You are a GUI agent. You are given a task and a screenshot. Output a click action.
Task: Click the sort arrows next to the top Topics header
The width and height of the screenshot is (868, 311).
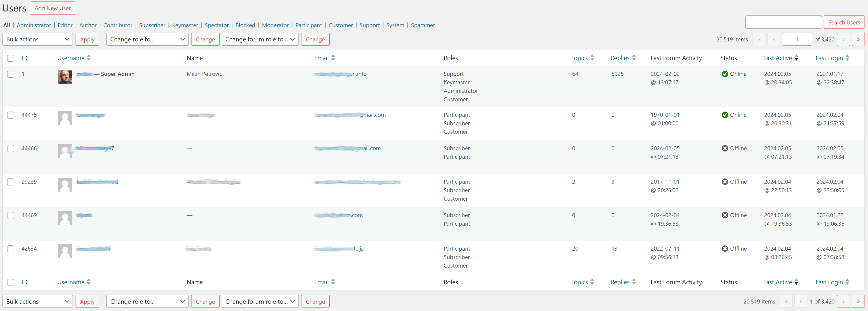(x=592, y=58)
